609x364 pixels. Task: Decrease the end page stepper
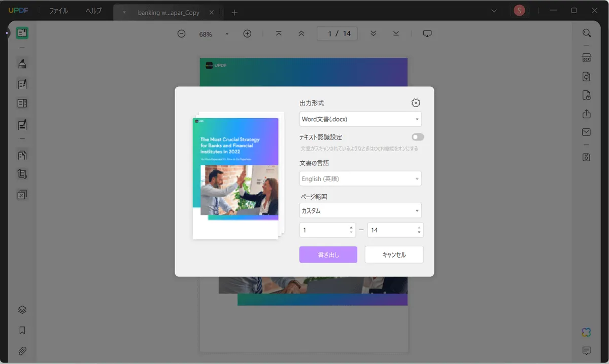click(x=419, y=233)
